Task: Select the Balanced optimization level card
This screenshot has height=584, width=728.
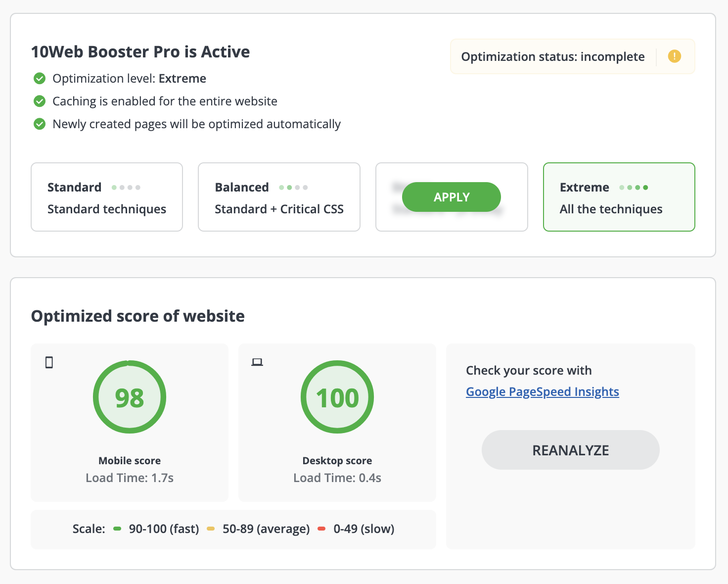Action: [x=278, y=197]
